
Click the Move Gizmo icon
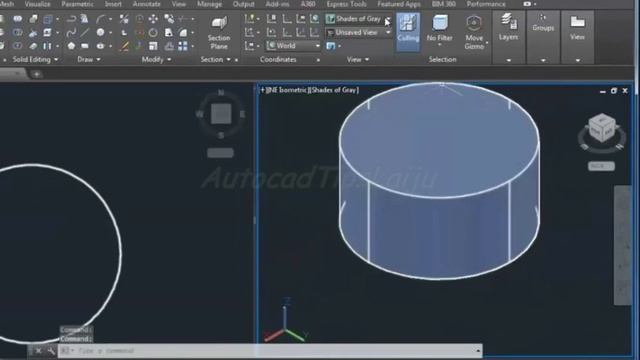473,24
